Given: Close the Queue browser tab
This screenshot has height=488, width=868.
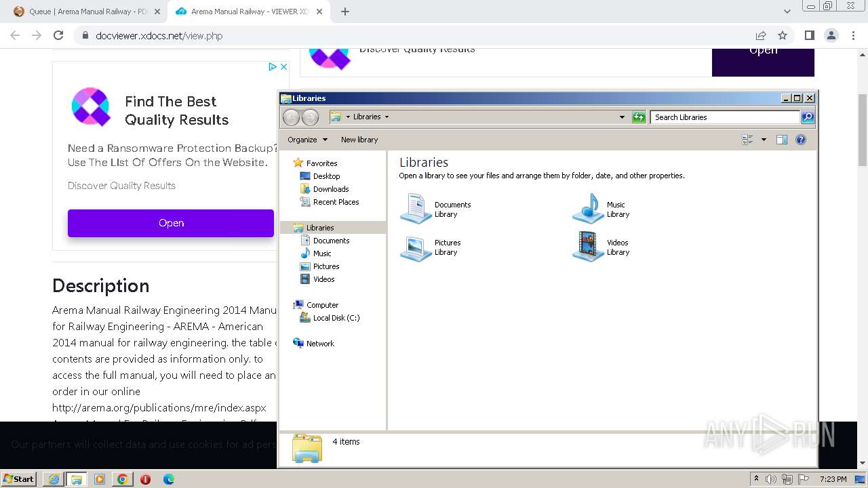Looking at the screenshot, I should [x=157, y=12].
